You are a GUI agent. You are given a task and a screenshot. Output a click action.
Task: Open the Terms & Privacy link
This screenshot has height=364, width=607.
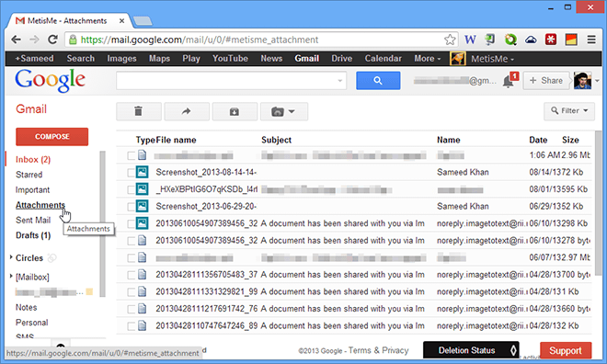(x=378, y=350)
